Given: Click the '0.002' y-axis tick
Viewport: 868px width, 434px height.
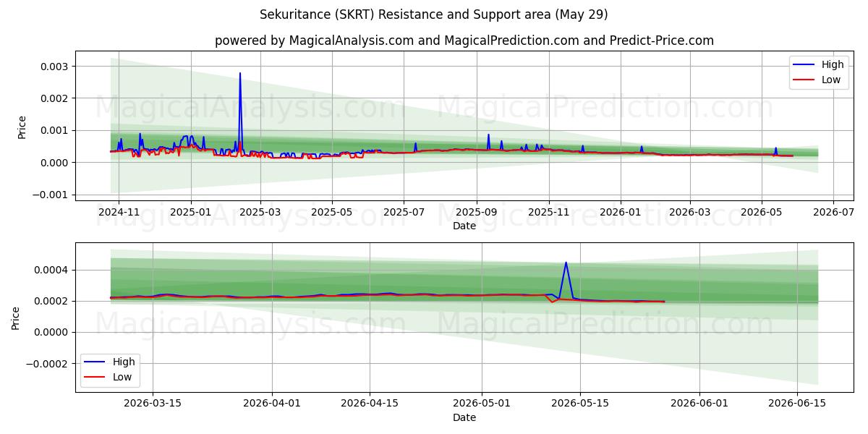Looking at the screenshot, I should (x=56, y=98).
